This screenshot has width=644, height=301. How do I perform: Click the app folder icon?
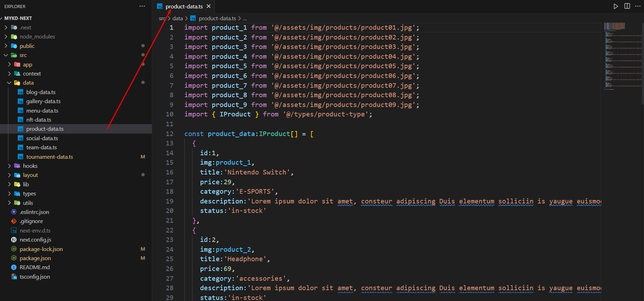(17, 64)
